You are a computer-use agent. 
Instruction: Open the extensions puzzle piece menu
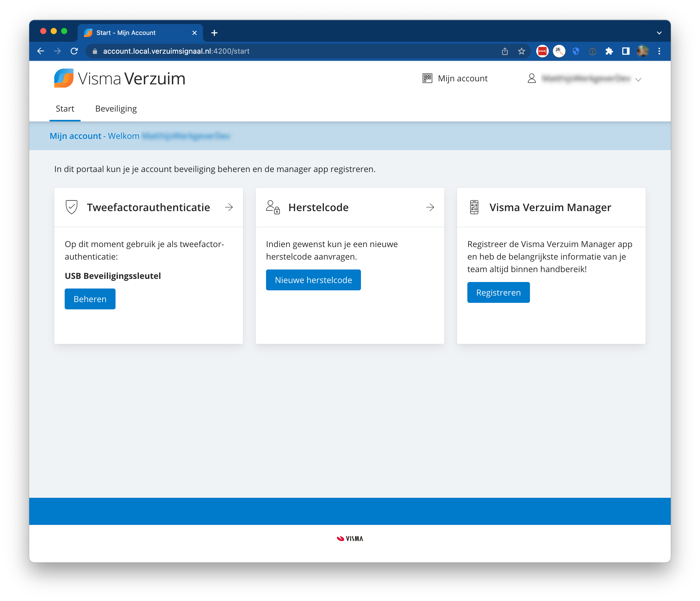pos(609,51)
